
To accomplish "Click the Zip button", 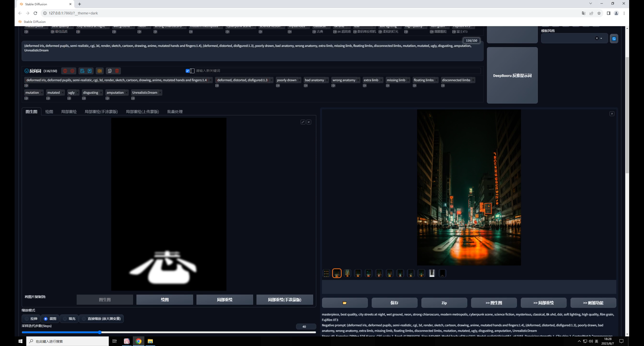I will click(444, 303).
